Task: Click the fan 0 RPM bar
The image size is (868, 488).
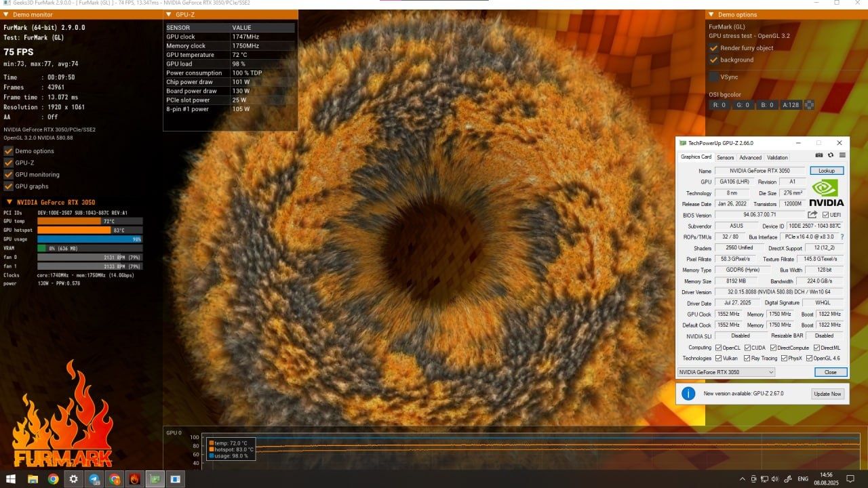Action: [90, 258]
